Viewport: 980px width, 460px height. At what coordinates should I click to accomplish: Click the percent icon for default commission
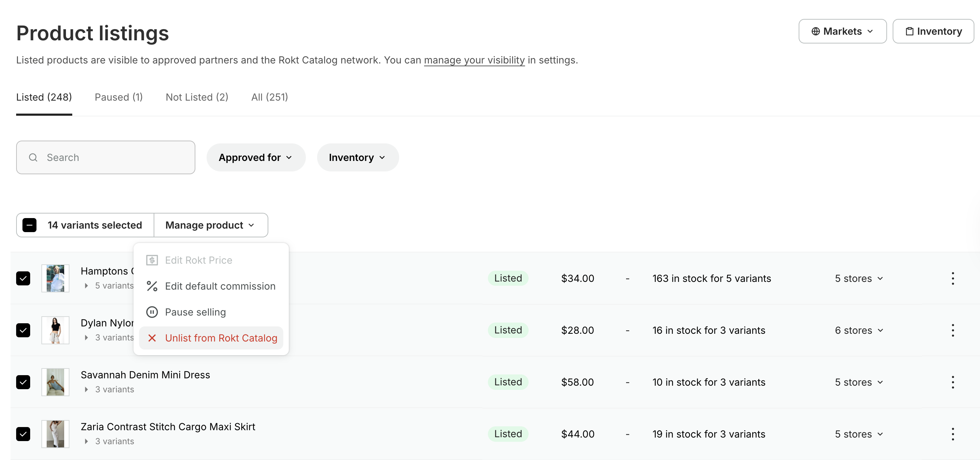(152, 286)
